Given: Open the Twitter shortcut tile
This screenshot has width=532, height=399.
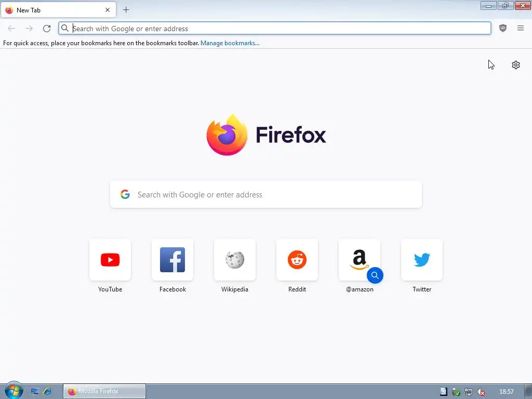Looking at the screenshot, I should point(422,260).
